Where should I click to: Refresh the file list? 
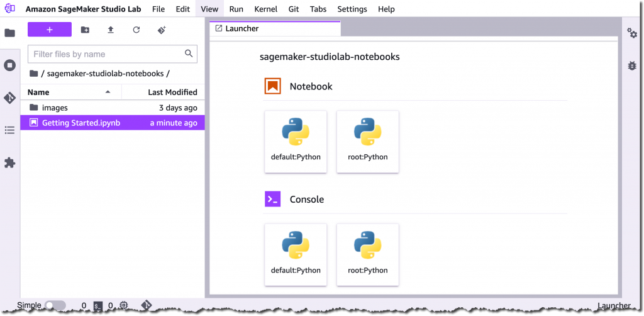(136, 30)
